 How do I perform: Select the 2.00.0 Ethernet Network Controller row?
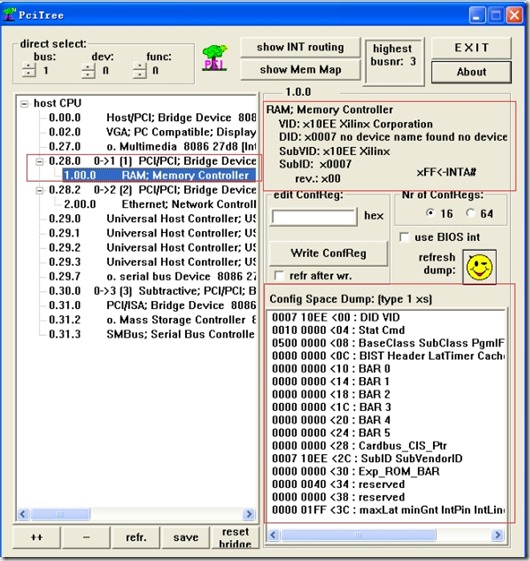(x=159, y=204)
